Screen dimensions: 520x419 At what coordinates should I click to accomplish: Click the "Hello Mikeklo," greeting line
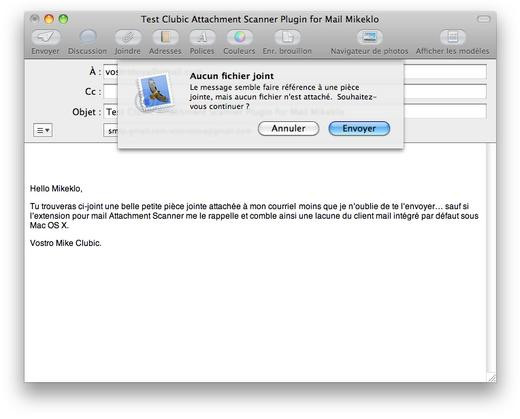(x=56, y=189)
